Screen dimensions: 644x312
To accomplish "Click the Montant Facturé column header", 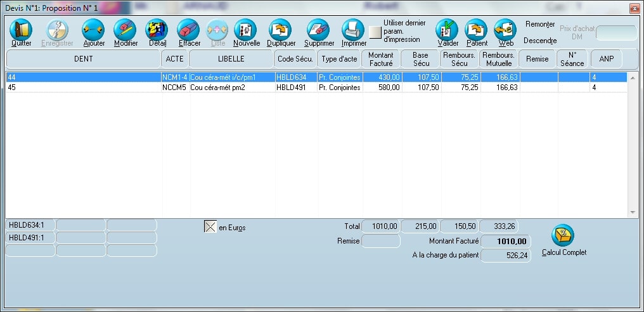I will pyautogui.click(x=380, y=59).
